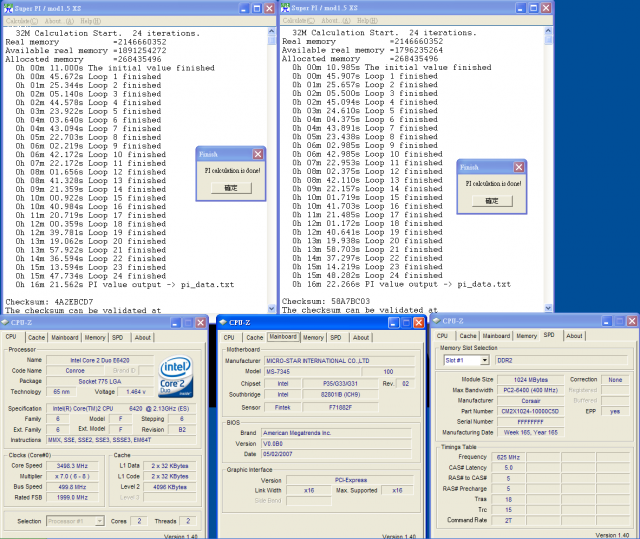Viewport: 640px width, 539px height.
Task: Click scroll up arrow in right Super PI
Action: click(x=548, y=31)
